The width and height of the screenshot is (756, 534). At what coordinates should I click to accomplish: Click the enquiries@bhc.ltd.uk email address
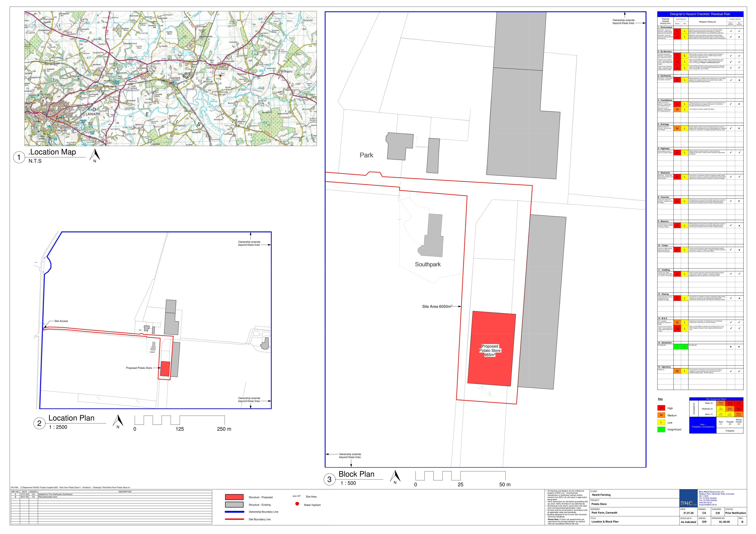[x=708, y=505]
